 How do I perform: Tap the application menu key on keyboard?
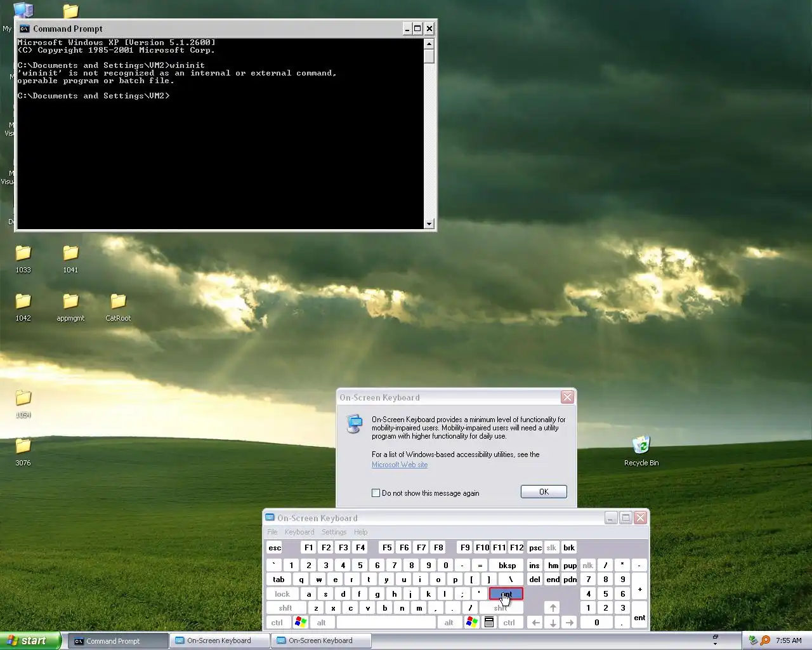[489, 622]
